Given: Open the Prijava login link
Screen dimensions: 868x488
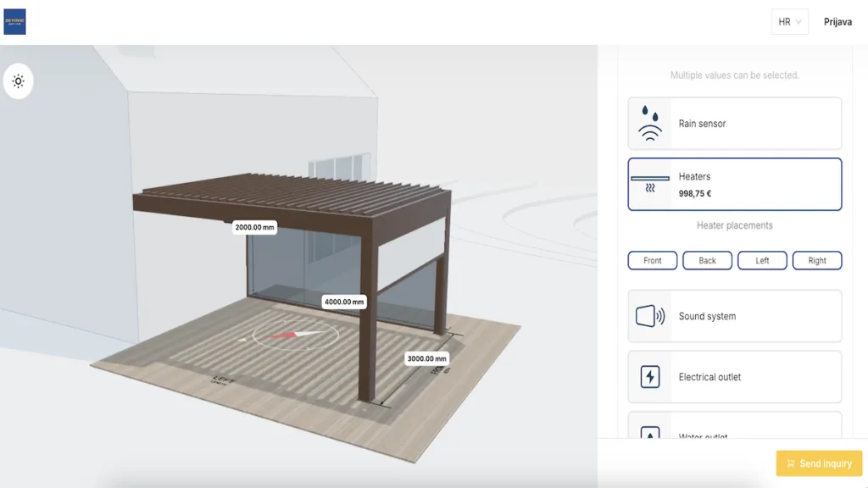Looking at the screenshot, I should click(837, 22).
